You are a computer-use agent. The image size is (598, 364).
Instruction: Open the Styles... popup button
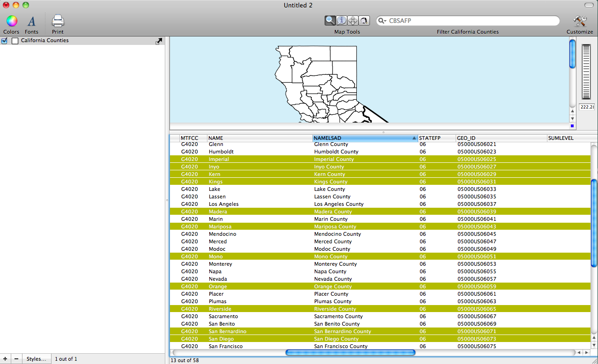point(36,359)
